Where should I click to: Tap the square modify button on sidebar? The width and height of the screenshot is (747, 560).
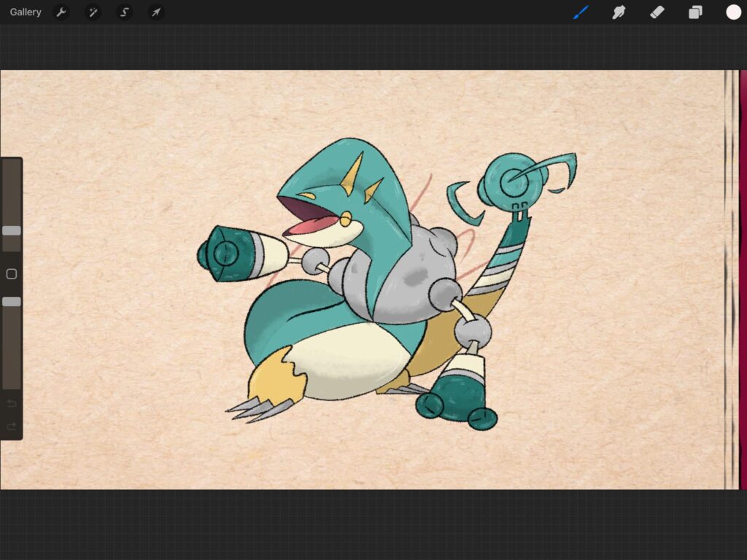(x=12, y=274)
